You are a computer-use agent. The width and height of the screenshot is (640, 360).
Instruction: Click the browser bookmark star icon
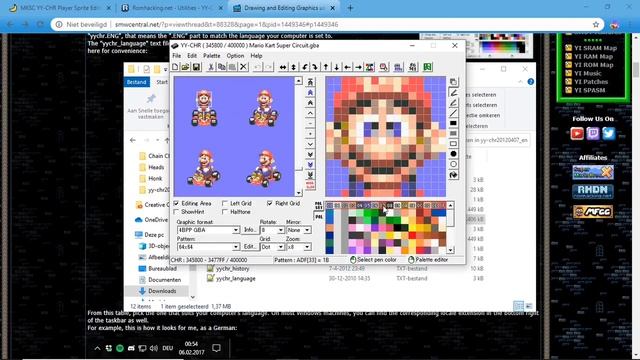click(596, 24)
